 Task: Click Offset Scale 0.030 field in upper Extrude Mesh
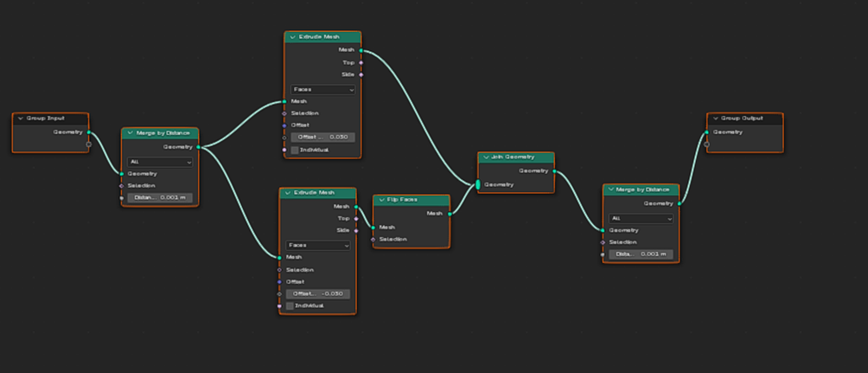323,137
